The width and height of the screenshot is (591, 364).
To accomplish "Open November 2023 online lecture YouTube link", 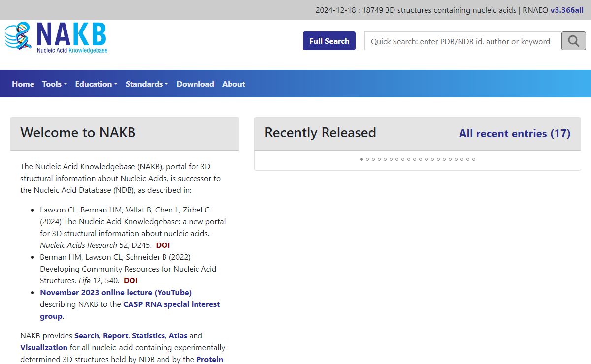I will coord(116,292).
